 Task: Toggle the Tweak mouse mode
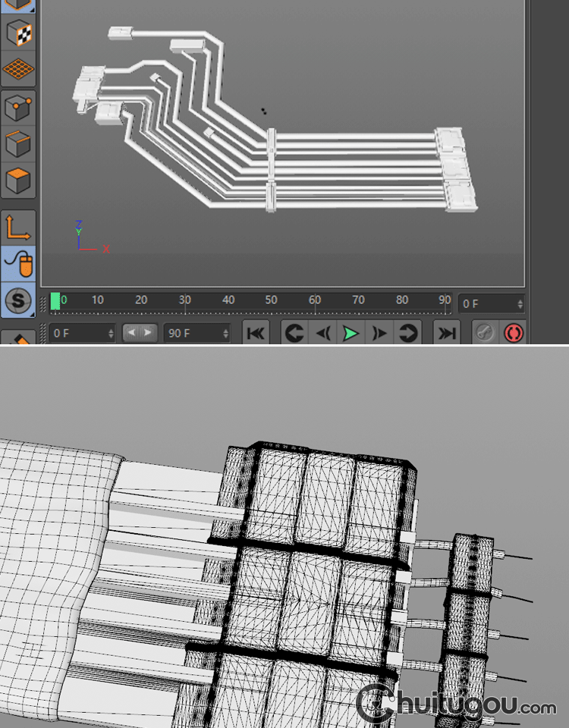[18, 264]
